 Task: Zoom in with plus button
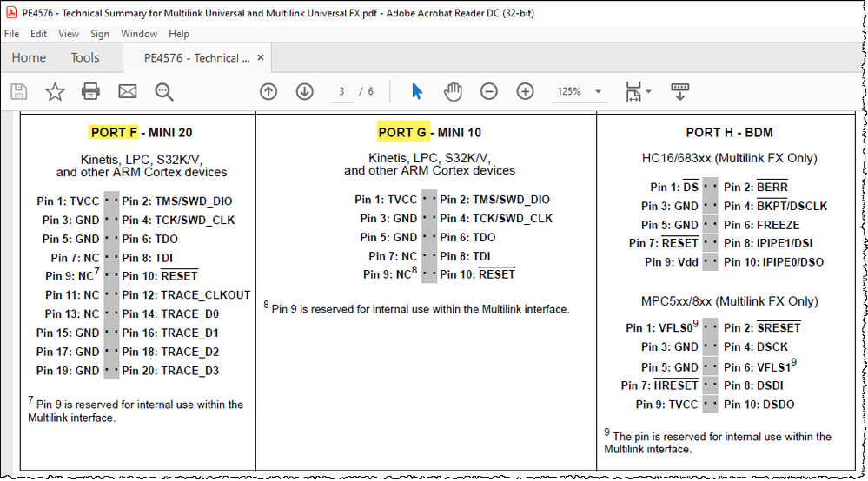click(525, 91)
